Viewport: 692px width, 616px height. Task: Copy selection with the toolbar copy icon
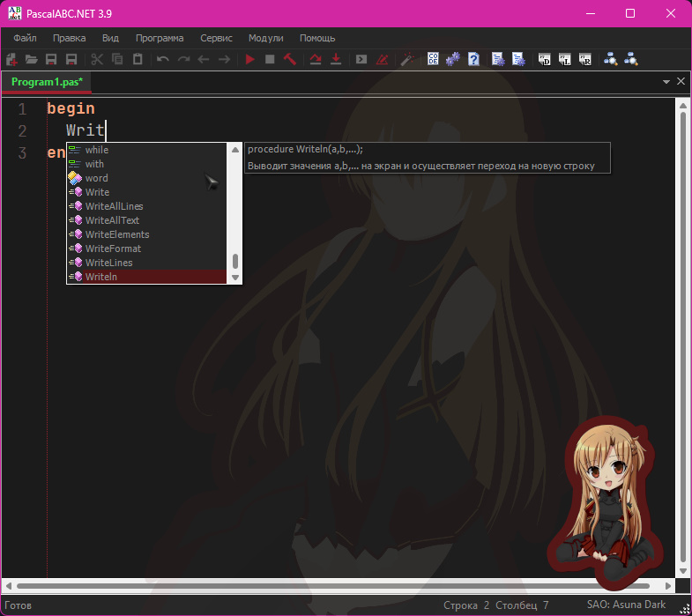click(117, 59)
